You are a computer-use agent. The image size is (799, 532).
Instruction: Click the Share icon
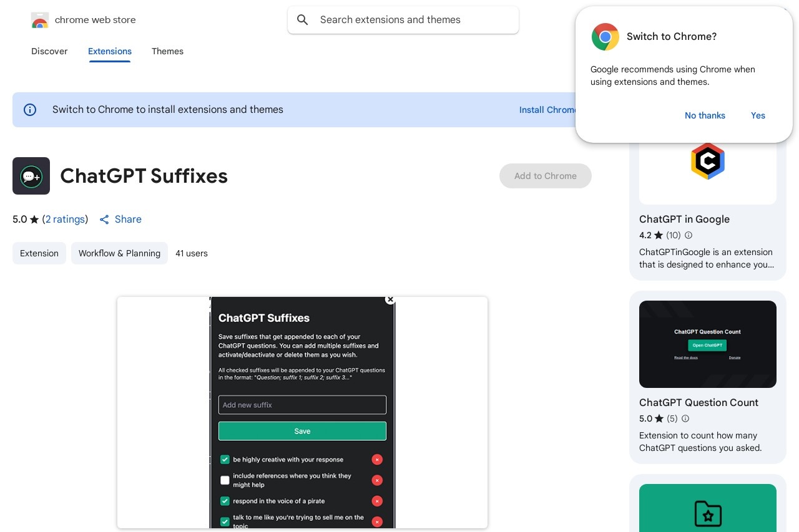[x=104, y=220]
